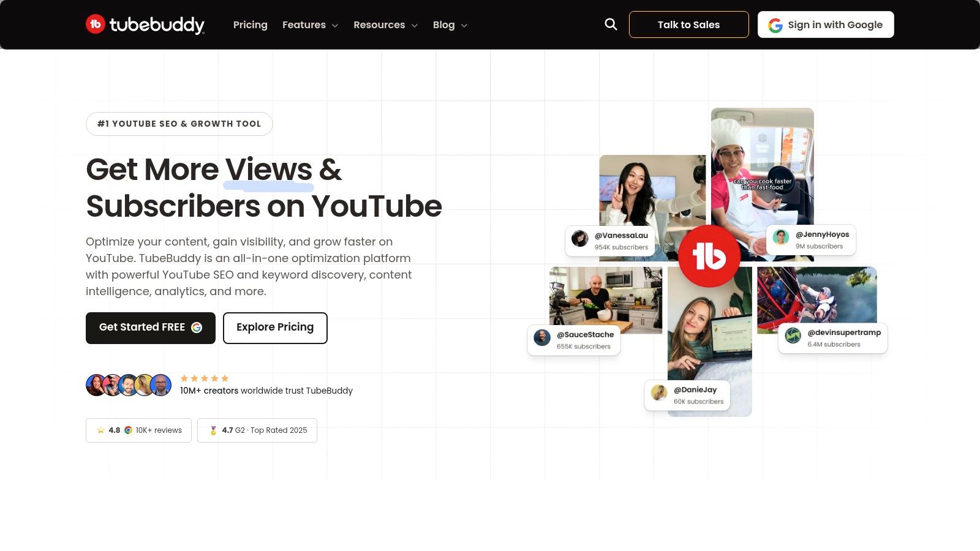
Task: Open the Features menu label
Action: (x=304, y=24)
